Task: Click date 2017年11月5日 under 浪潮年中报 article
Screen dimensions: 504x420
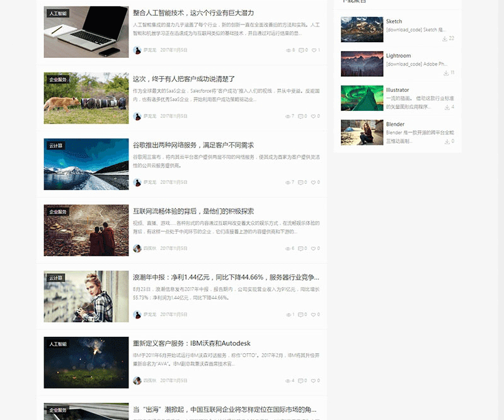Action: pyautogui.click(x=174, y=315)
